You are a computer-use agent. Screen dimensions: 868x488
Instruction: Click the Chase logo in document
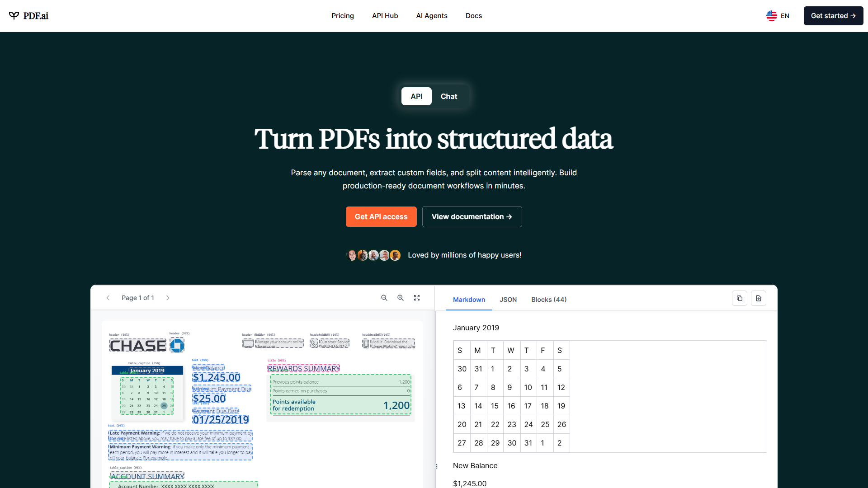147,346
